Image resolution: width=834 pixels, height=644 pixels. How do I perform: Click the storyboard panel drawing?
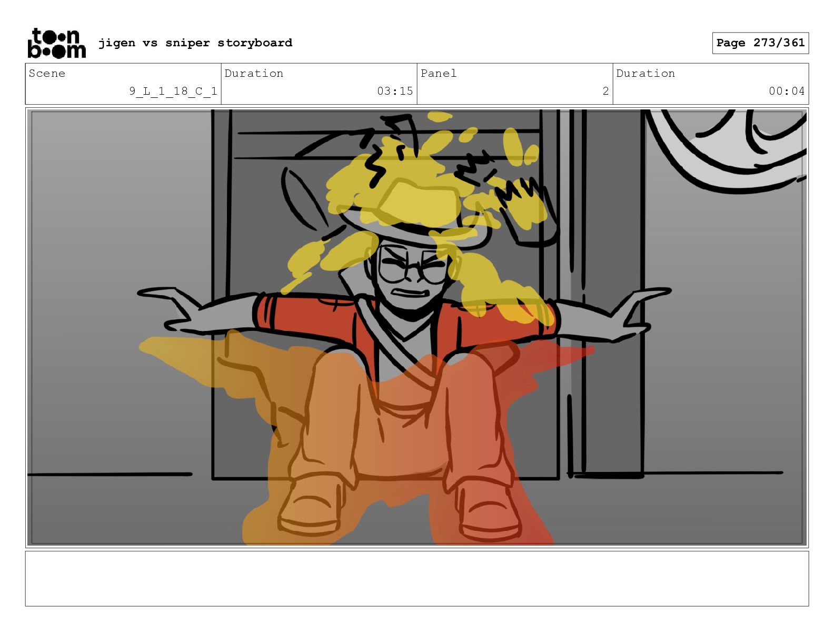(417, 327)
